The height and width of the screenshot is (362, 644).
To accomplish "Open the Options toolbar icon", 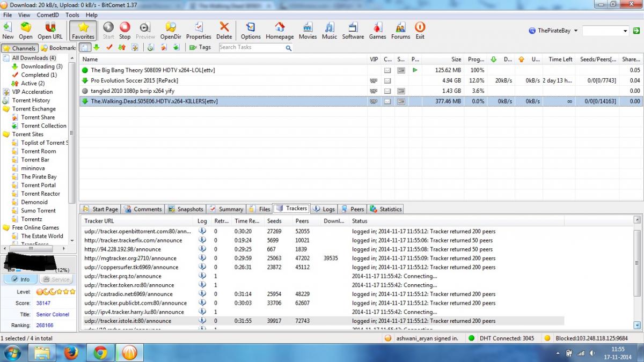I will [x=251, y=31].
